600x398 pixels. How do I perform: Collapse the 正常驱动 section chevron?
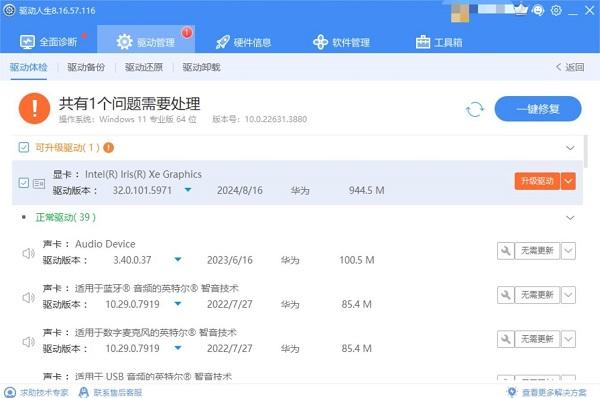point(570,218)
